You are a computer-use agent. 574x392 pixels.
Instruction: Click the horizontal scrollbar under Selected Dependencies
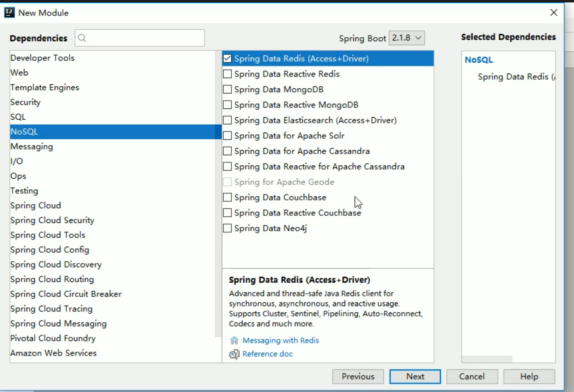487,359
